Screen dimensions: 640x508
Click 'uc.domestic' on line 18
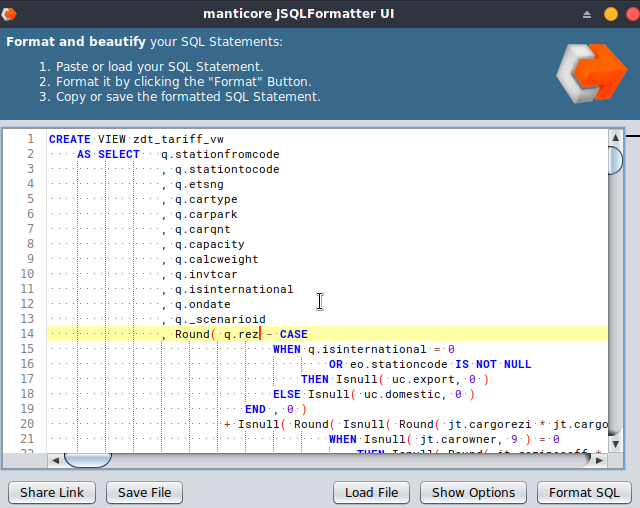(402, 395)
